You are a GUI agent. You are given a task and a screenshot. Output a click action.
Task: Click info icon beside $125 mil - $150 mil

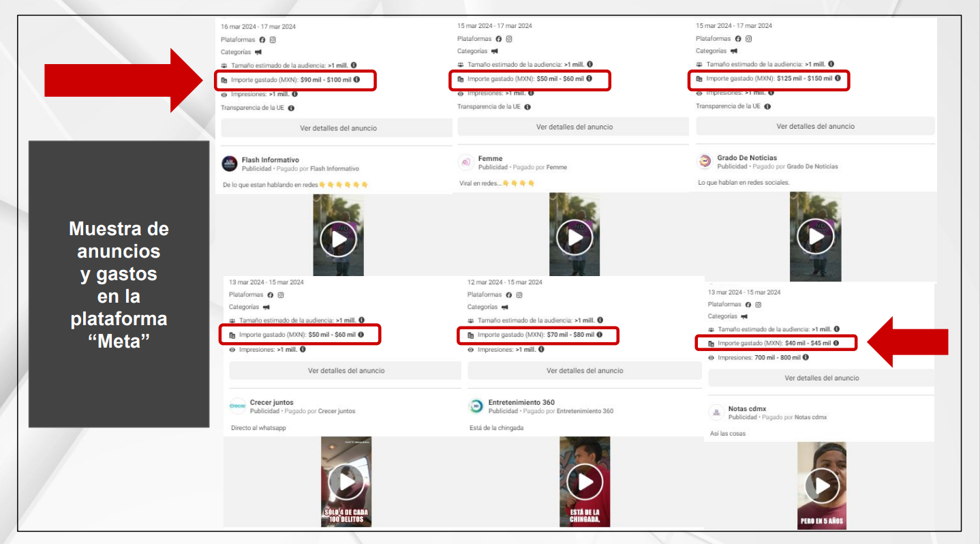pyautogui.click(x=838, y=78)
